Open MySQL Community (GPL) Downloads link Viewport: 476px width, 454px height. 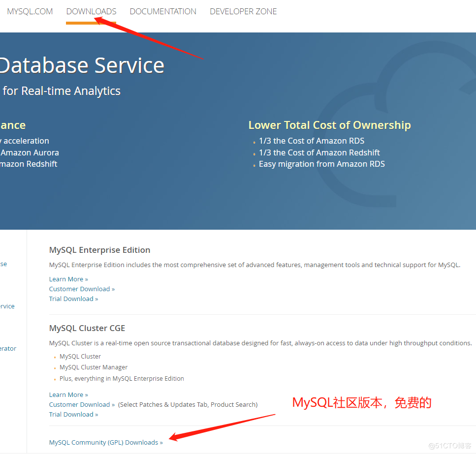pos(106,443)
